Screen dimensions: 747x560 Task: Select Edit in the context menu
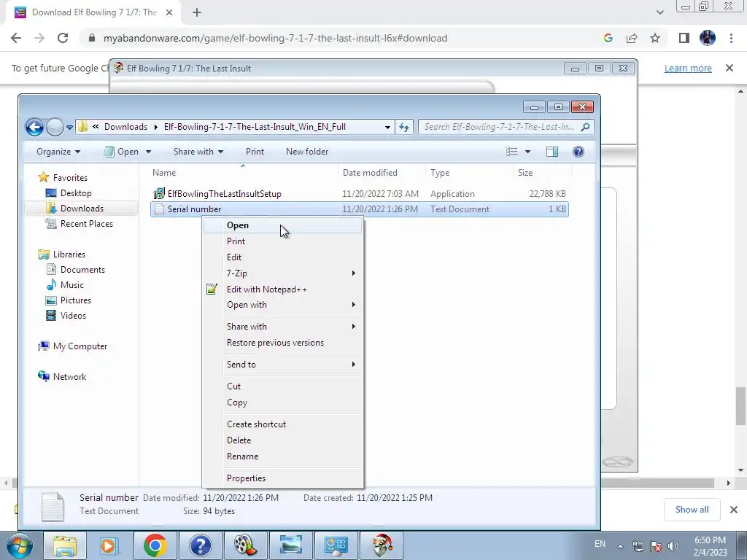pos(282,257)
